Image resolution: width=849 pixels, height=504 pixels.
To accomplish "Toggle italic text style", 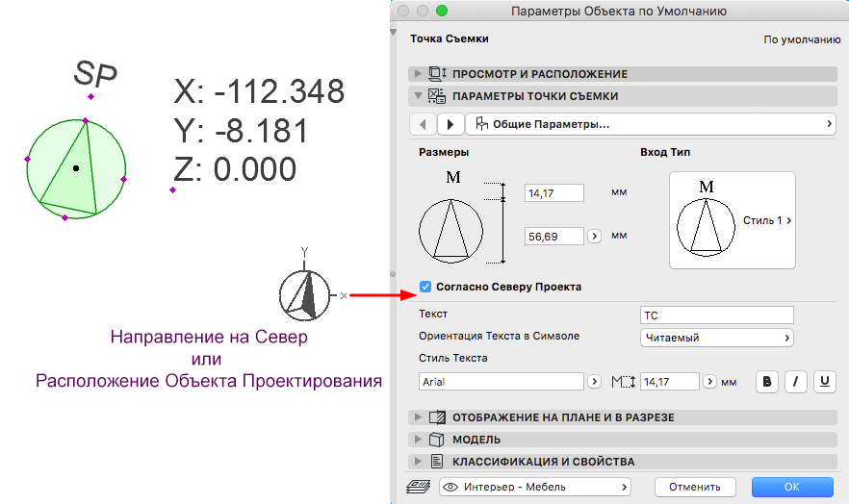I will 796,382.
